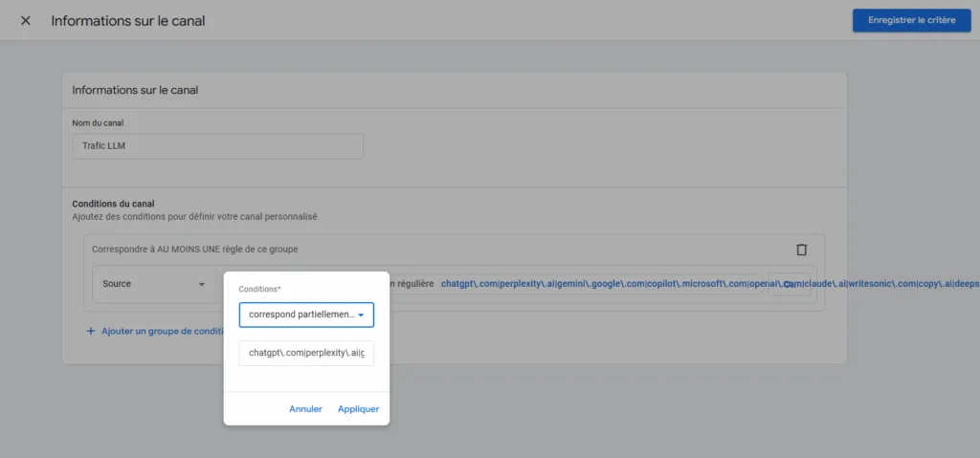The height and width of the screenshot is (458, 980).
Task: Close the channel information dialog
Action: coord(25,21)
